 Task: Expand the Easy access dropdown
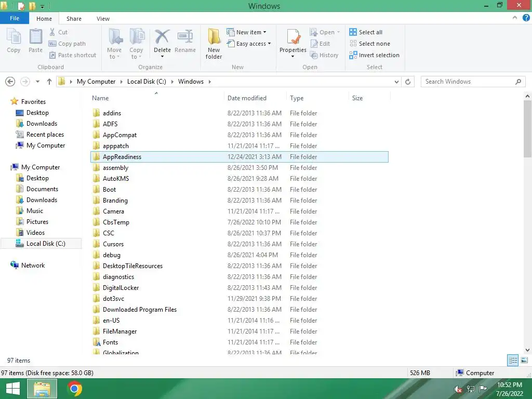tap(269, 44)
